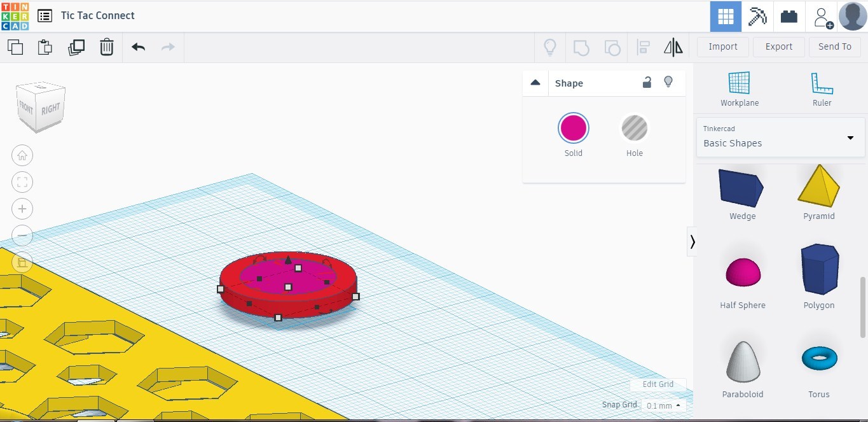Open the Solid color picker

(574, 128)
